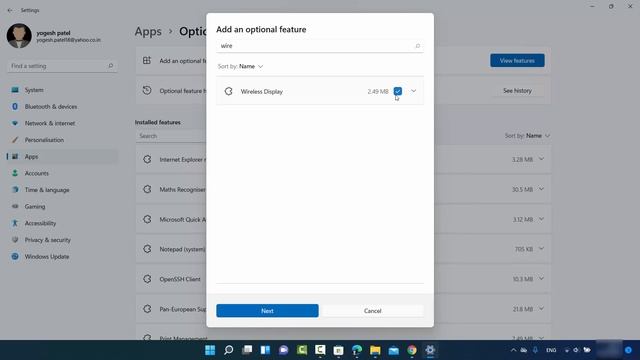Viewport: 640px width, 360px height.
Task: Click the Next button
Action: coord(267,311)
